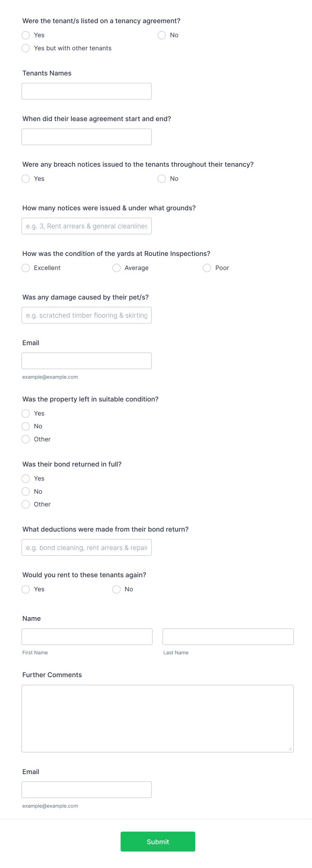Choose Other for suitable condition question

point(25,439)
